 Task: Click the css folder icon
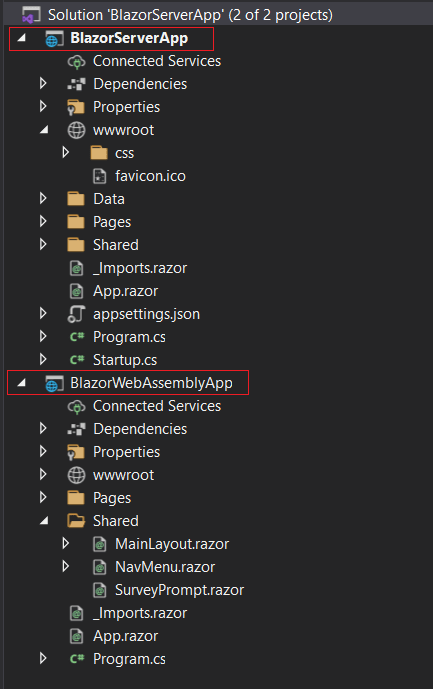tap(99, 153)
